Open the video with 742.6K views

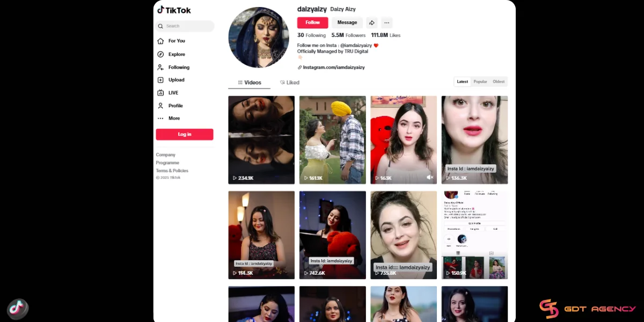point(333,235)
